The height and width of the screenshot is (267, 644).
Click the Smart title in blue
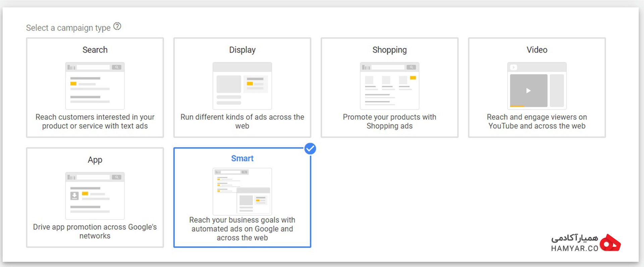click(242, 158)
